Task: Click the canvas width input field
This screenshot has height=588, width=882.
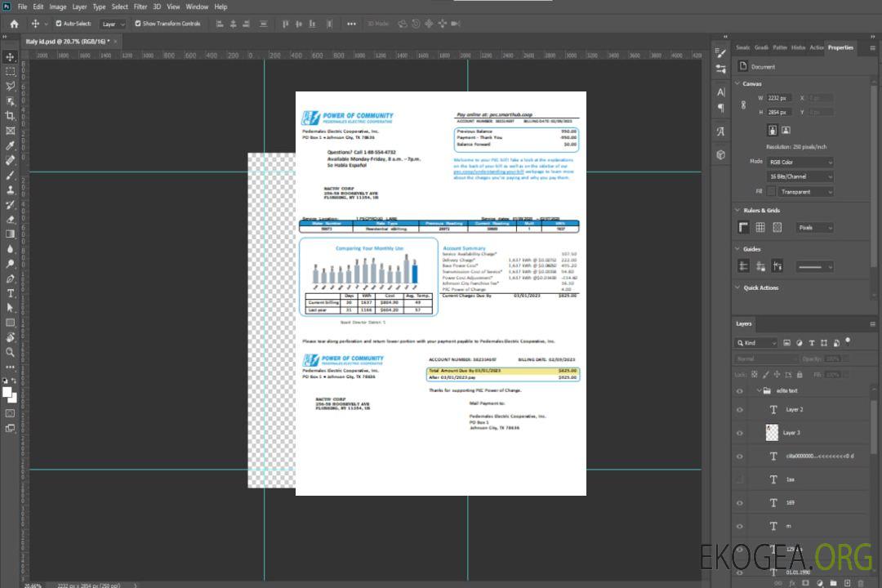Action: pyautogui.click(x=779, y=98)
